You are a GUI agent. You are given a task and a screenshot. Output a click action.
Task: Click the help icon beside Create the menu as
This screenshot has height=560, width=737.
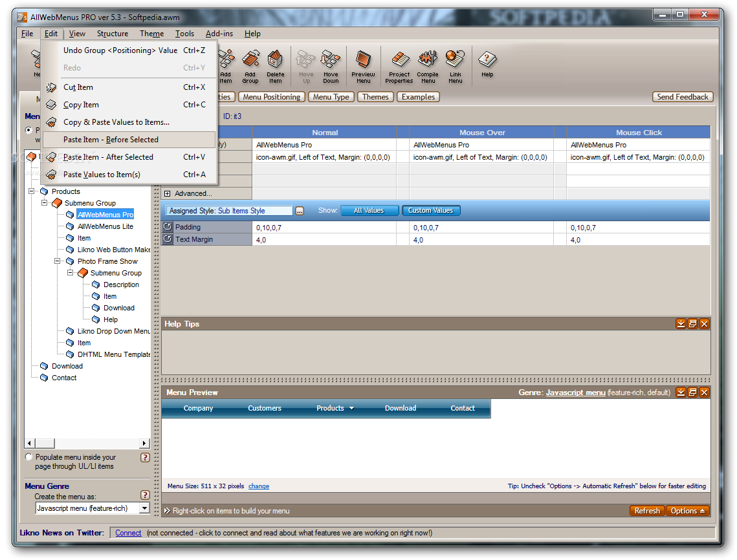tap(145, 495)
